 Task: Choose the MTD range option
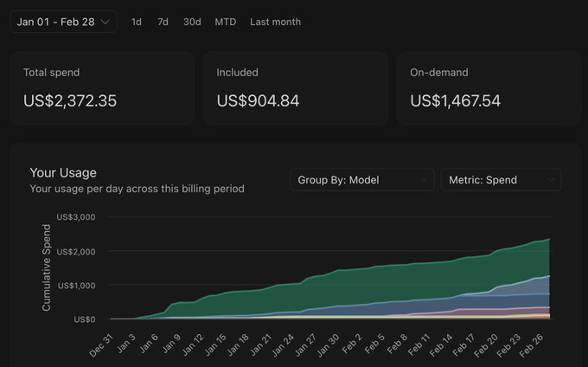tap(226, 23)
